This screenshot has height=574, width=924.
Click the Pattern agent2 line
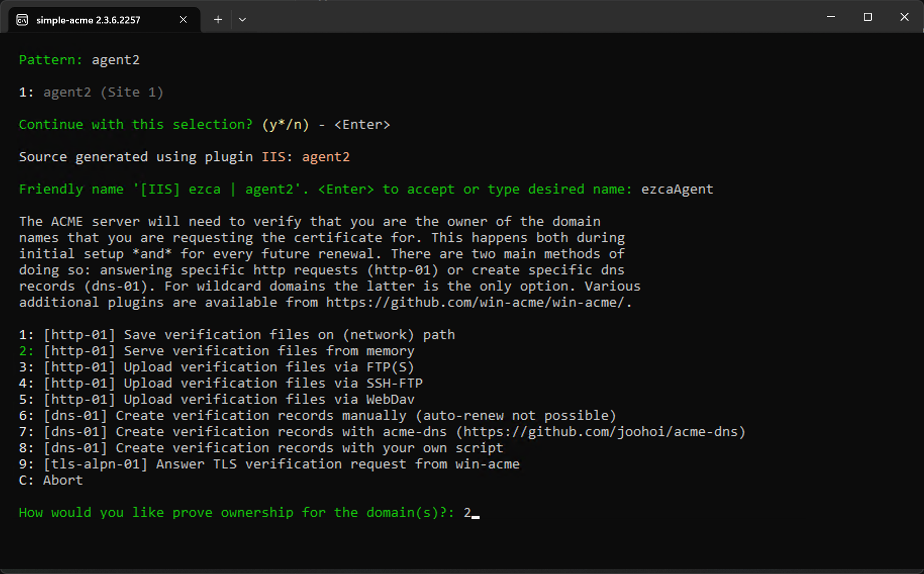(79, 60)
